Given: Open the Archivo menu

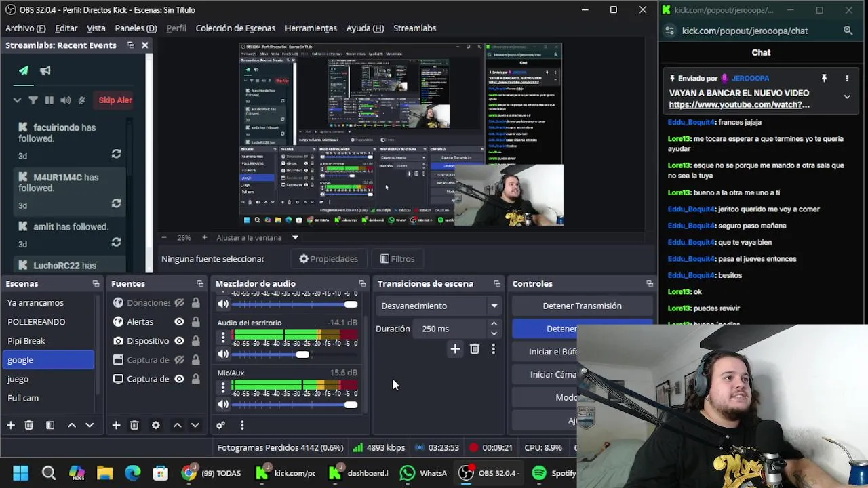Looking at the screenshot, I should click(x=25, y=28).
